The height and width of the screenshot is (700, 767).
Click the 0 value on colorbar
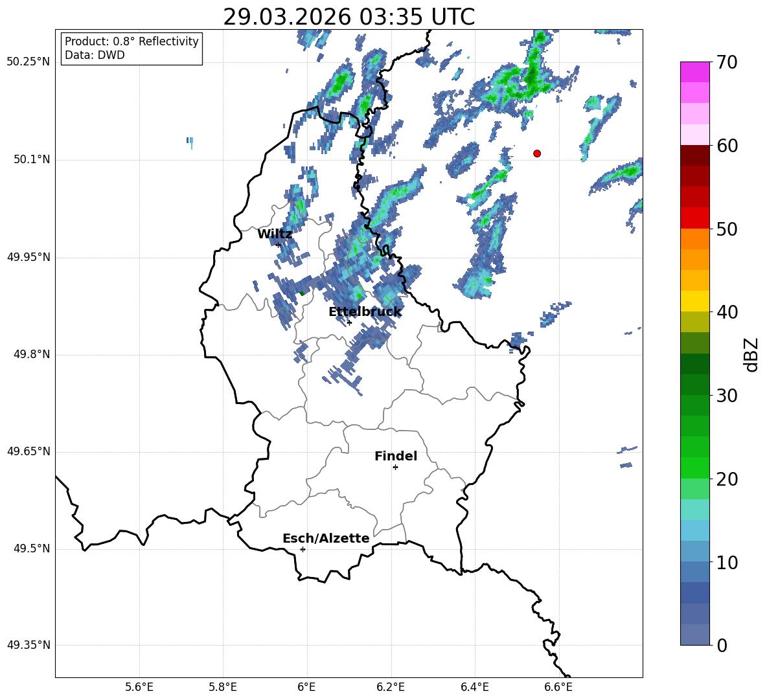click(722, 646)
